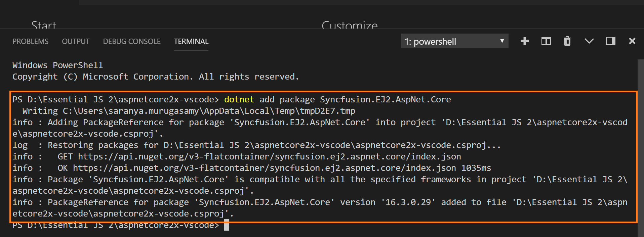
Task: Move panel to the right side
Action: (x=610, y=41)
